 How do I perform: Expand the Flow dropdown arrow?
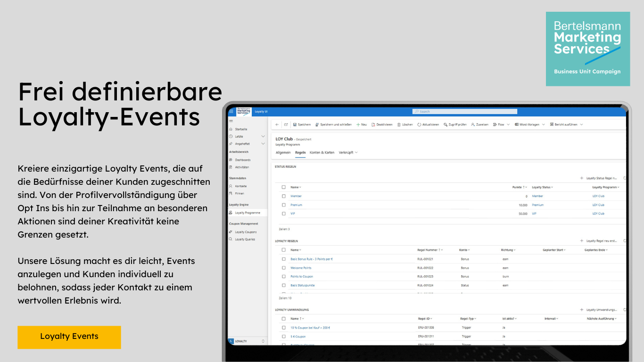pyautogui.click(x=508, y=124)
